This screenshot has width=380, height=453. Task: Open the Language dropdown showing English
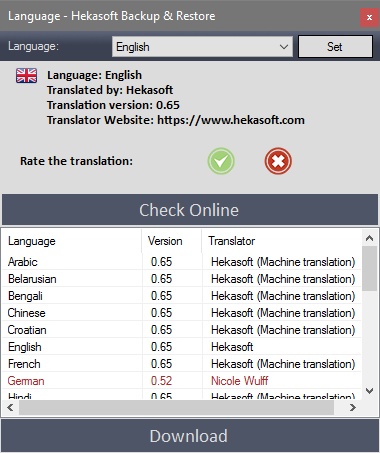[x=202, y=47]
